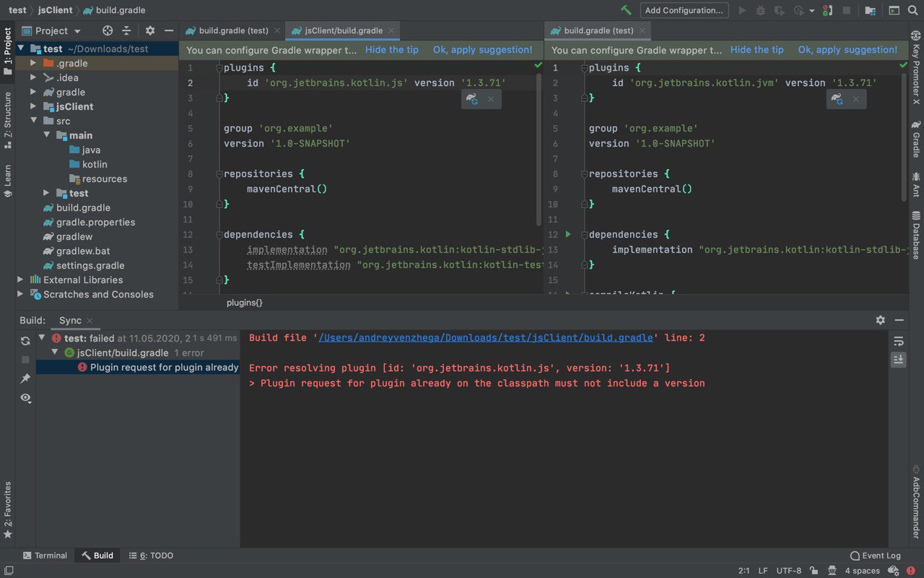Toggle Soft-Wrap in build output
Viewport: 924px width, 578px height.
(899, 340)
